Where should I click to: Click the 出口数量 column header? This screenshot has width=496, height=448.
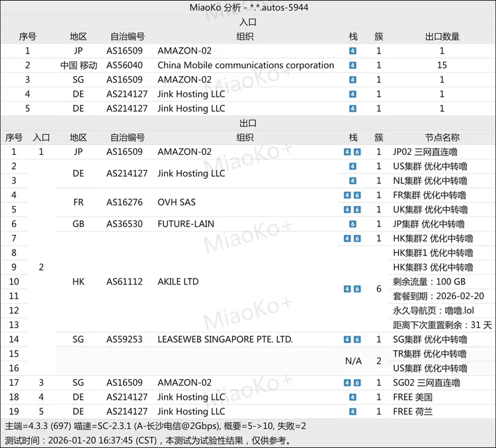442,36
